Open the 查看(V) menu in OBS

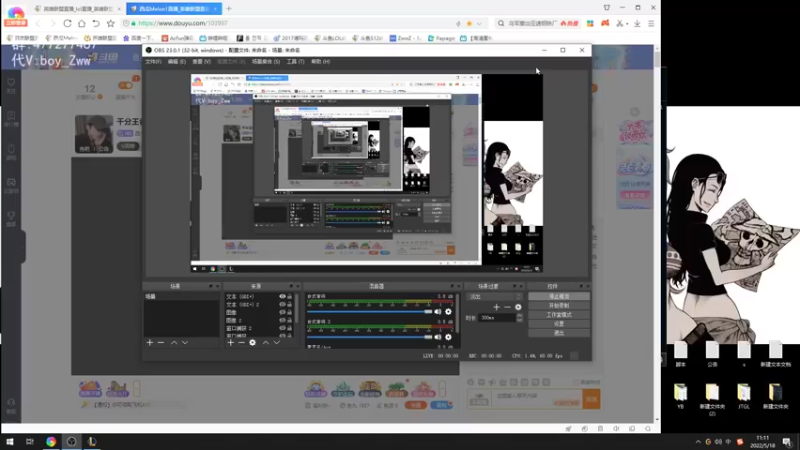point(201,61)
